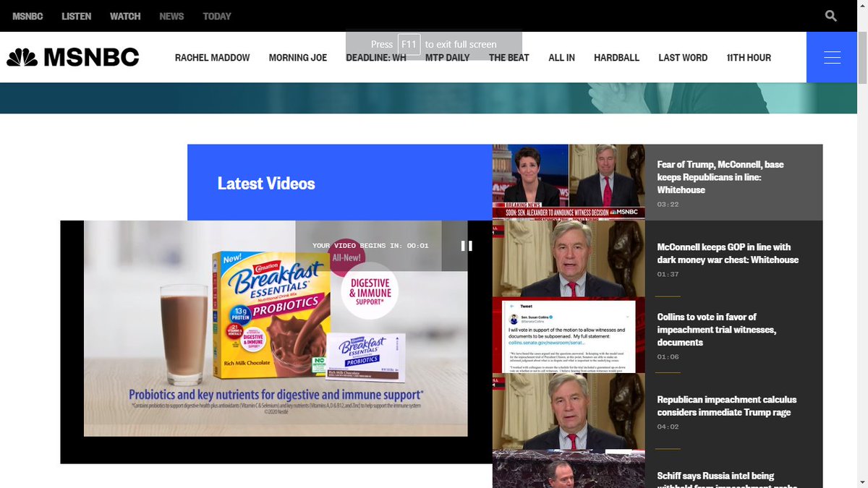Pause the video advertisement
The width and height of the screenshot is (868, 488).
(x=467, y=246)
